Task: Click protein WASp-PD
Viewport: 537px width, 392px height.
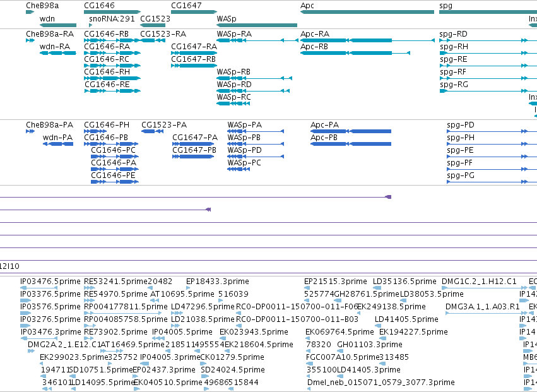Action: [244, 150]
